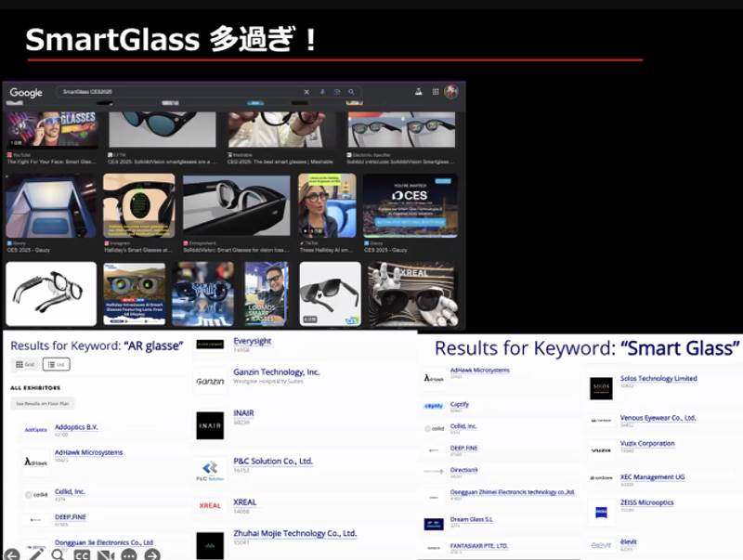This screenshot has width=743, height=560.
Task: Click the Google search magnifier icon
Action: pos(351,92)
